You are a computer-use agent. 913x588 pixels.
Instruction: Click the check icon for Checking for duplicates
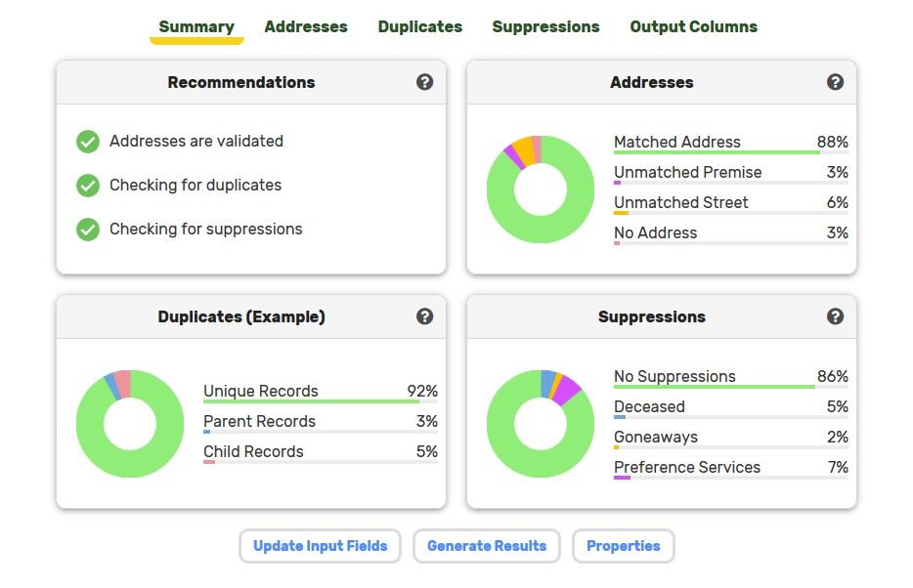(88, 186)
